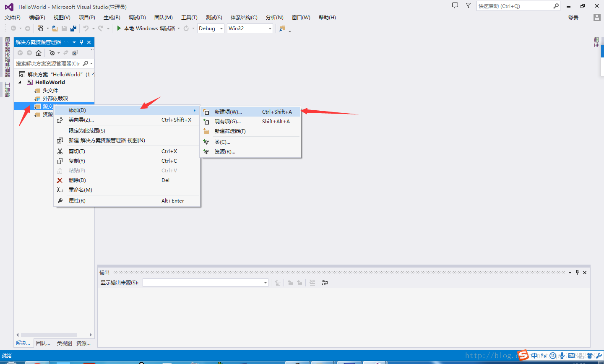Pin the Solution Explorer panel
604x364 pixels.
click(82, 42)
